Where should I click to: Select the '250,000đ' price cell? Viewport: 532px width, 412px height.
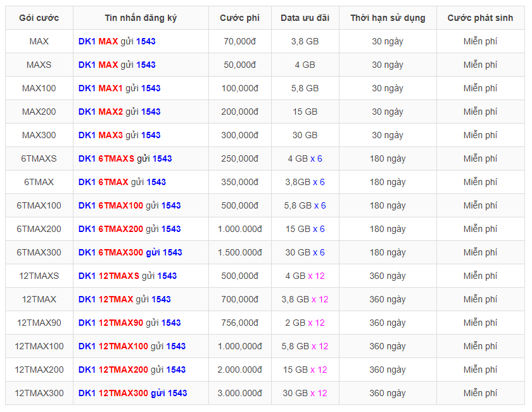click(239, 158)
